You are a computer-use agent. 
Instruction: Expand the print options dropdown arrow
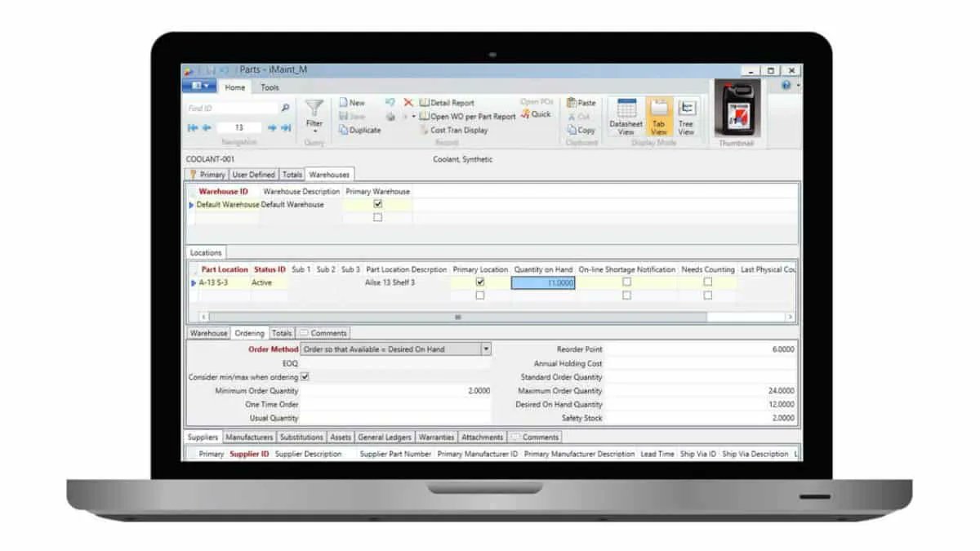tap(413, 117)
